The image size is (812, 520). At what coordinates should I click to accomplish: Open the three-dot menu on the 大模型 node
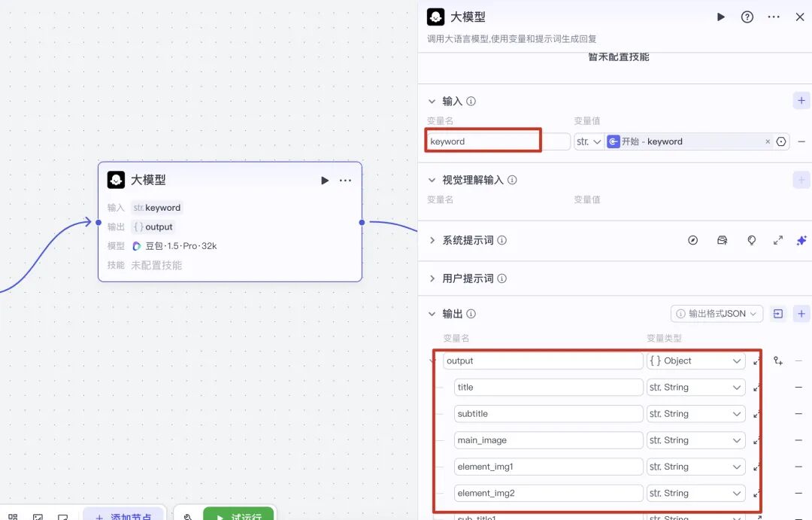[x=345, y=180]
